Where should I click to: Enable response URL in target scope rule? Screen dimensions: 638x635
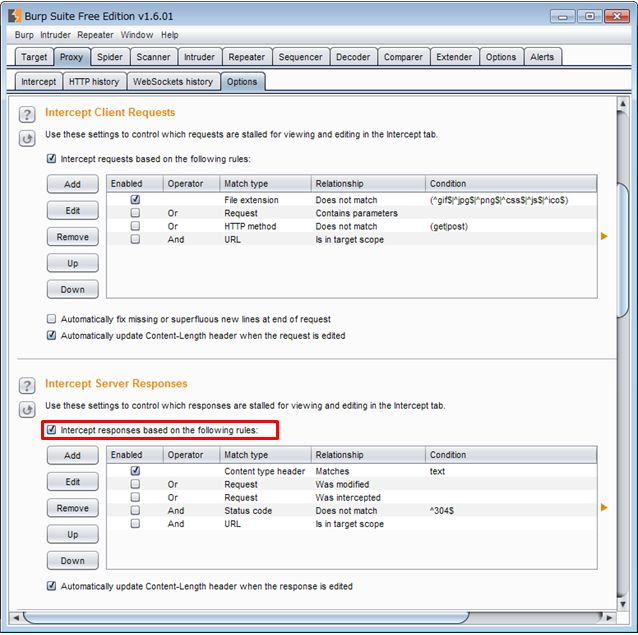tap(135, 523)
